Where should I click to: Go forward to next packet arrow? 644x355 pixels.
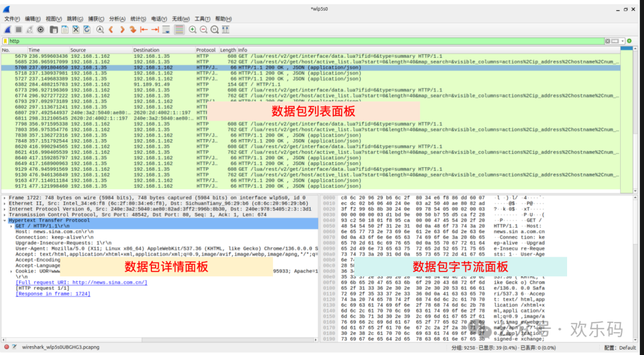click(122, 30)
